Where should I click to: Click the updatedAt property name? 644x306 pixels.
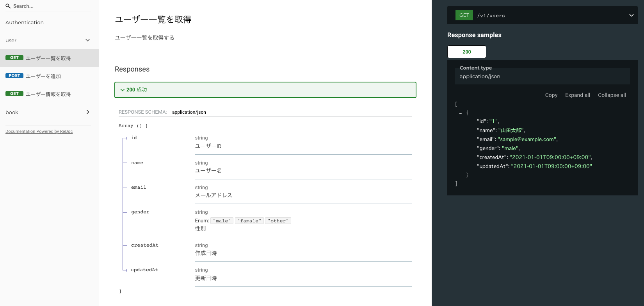point(144,270)
